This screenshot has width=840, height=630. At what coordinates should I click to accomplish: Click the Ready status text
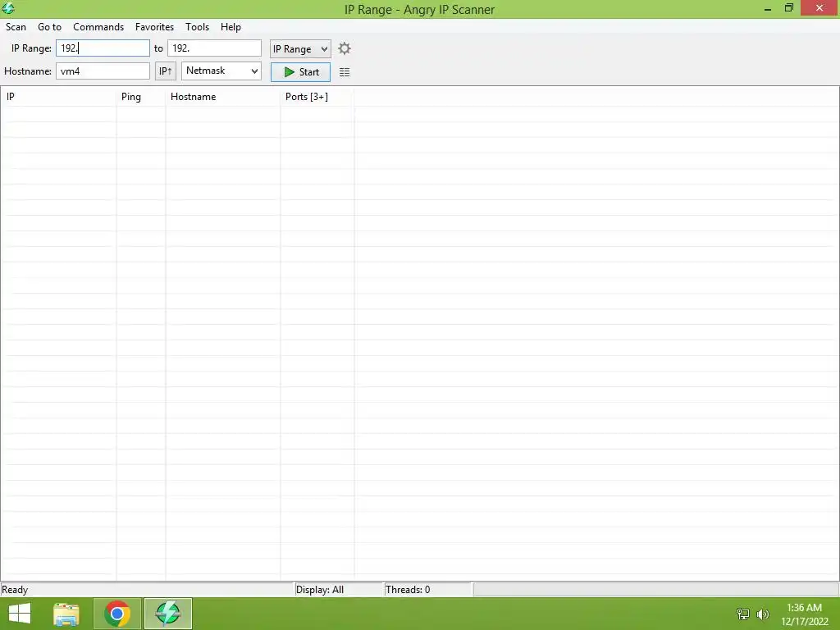click(15, 590)
